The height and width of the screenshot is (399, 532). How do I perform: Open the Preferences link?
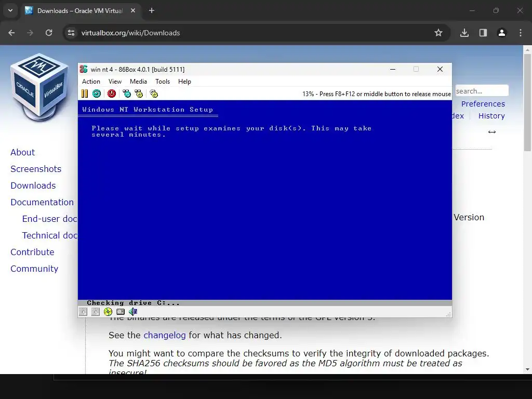click(x=483, y=104)
